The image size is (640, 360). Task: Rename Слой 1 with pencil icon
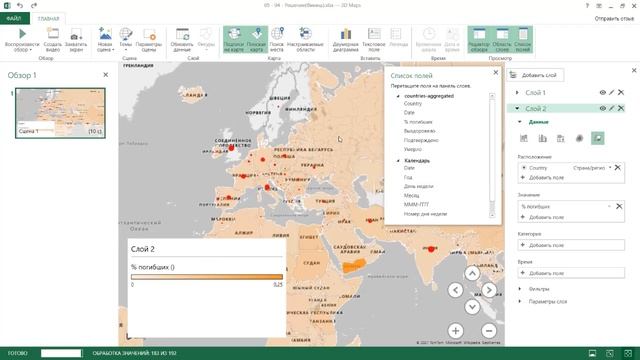coord(611,93)
